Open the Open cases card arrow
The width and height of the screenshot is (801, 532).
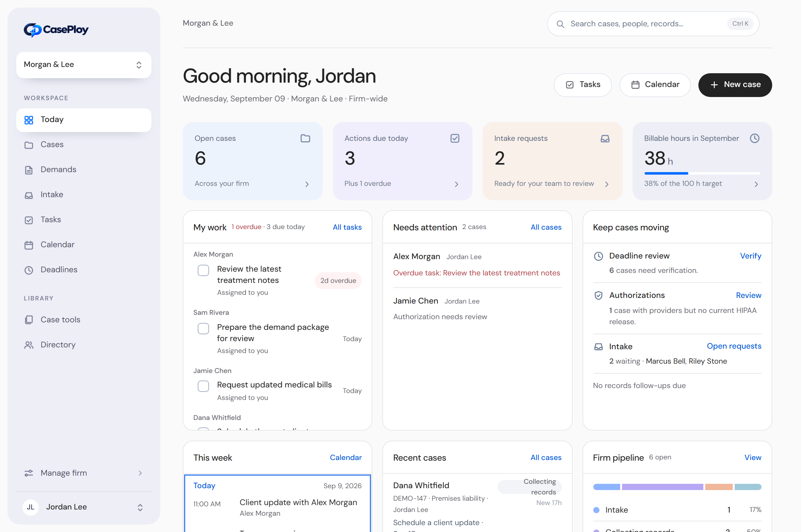click(x=307, y=184)
